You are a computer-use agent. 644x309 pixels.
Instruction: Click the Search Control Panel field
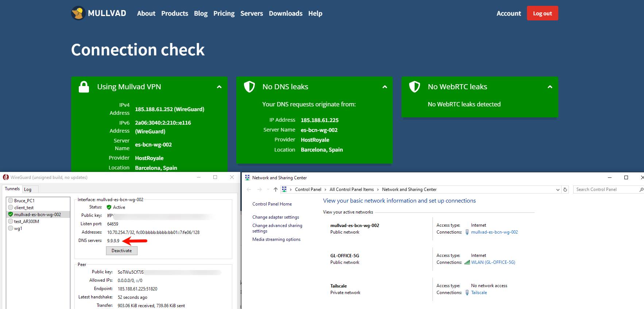tap(605, 189)
